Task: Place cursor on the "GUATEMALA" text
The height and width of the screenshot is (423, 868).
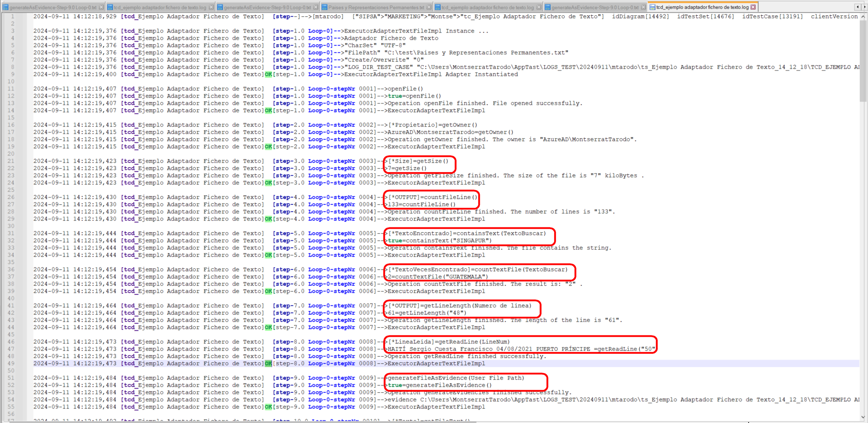Action: tap(467, 277)
